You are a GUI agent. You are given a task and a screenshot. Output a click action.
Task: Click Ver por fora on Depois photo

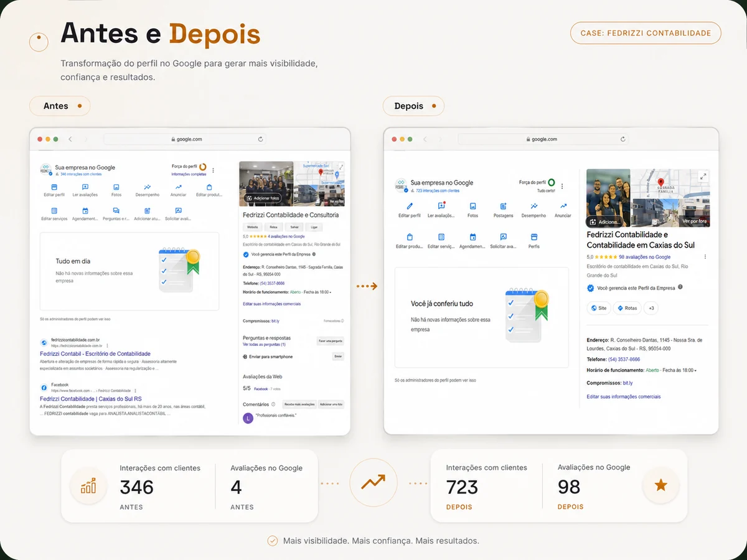[x=694, y=221]
